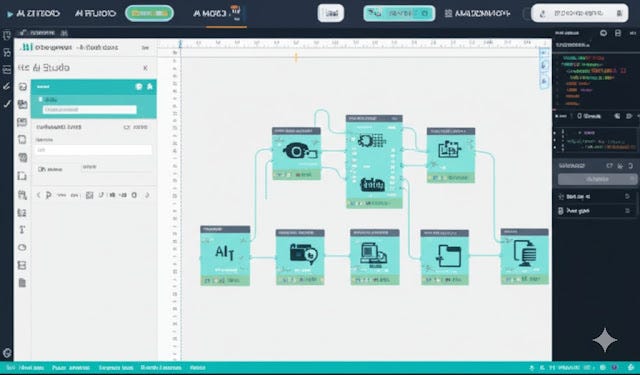The height and width of the screenshot is (375, 640).
Task: Toggle the checkbox icon beside the lower panel field
Action: click(41, 169)
